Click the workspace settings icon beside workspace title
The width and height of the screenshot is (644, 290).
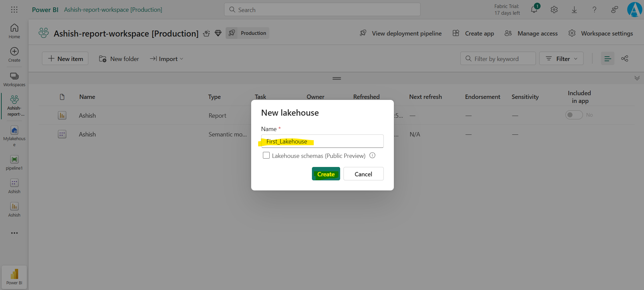point(206,33)
